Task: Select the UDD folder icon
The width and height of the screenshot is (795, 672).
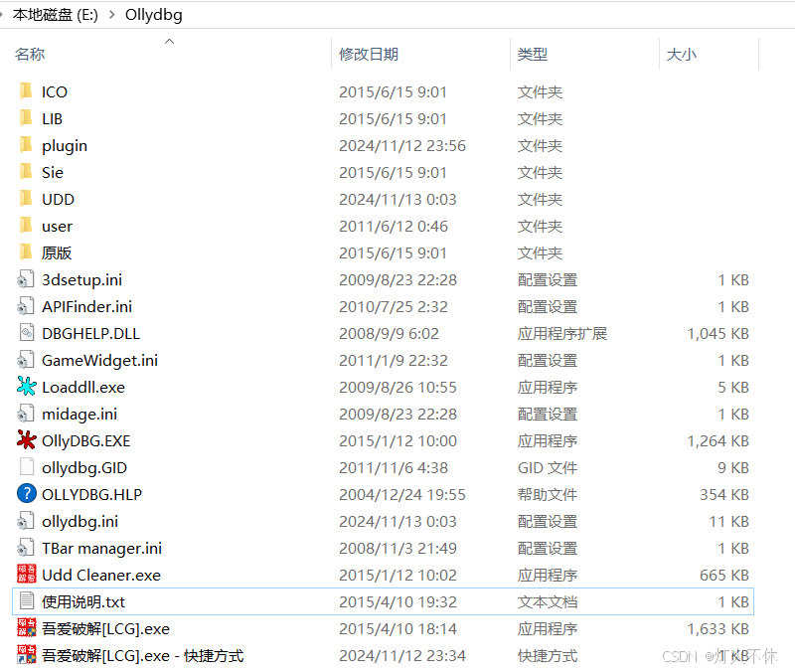Action: [x=26, y=199]
